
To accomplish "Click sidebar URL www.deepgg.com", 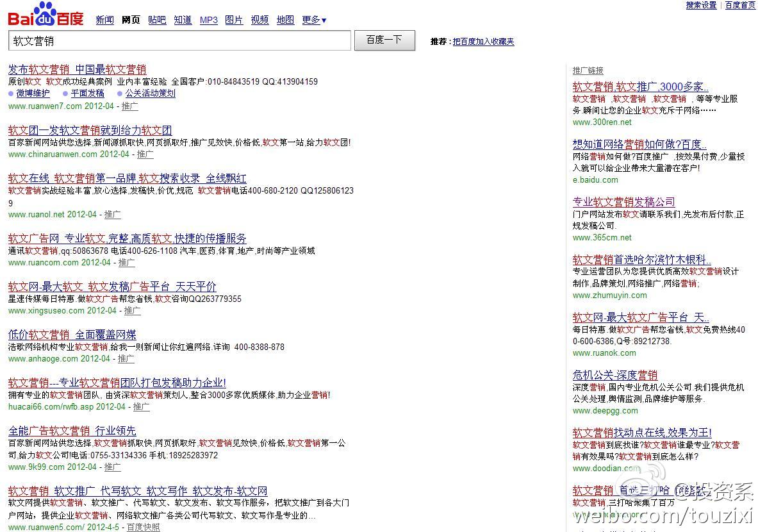I will (x=606, y=411).
